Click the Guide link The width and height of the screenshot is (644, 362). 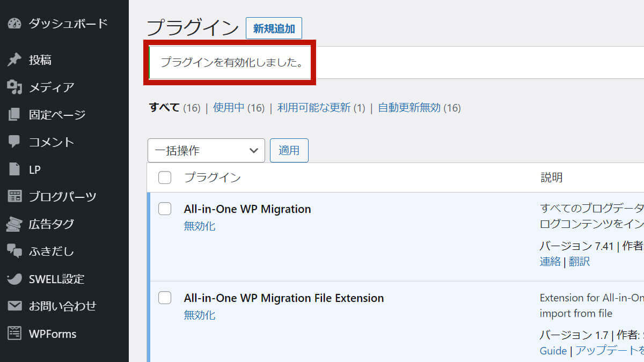(x=553, y=351)
